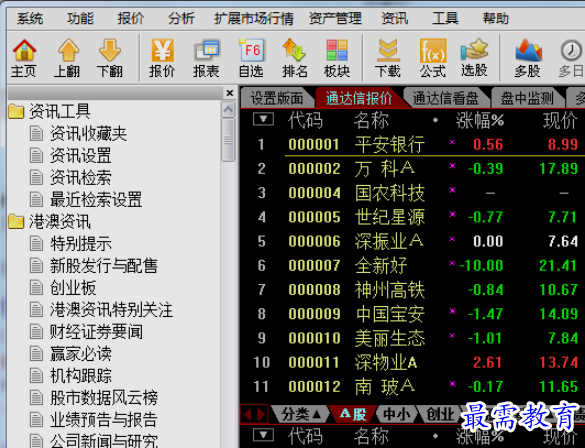This screenshot has width=585, height=448.
Task: Switch to the 通达信报价 tab
Action: pyautogui.click(x=359, y=98)
